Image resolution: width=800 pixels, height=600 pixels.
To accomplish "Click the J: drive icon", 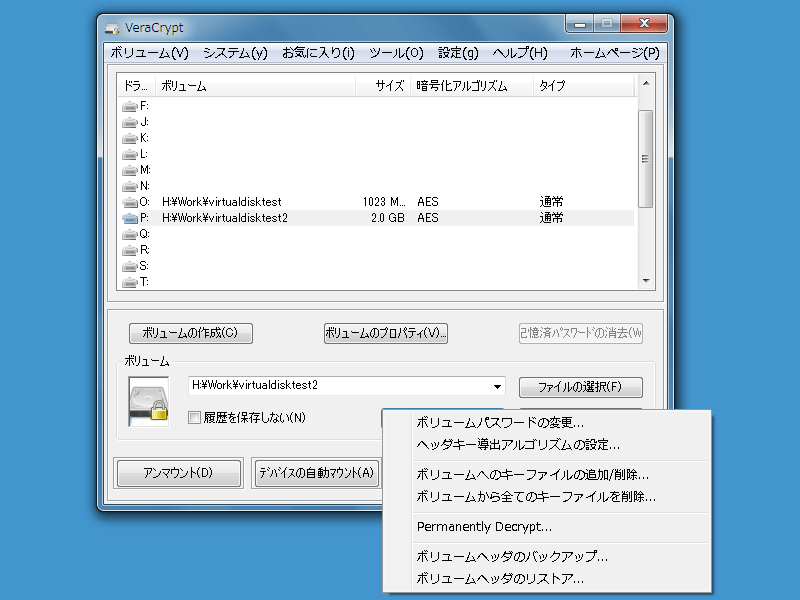I will pyautogui.click(x=130, y=122).
